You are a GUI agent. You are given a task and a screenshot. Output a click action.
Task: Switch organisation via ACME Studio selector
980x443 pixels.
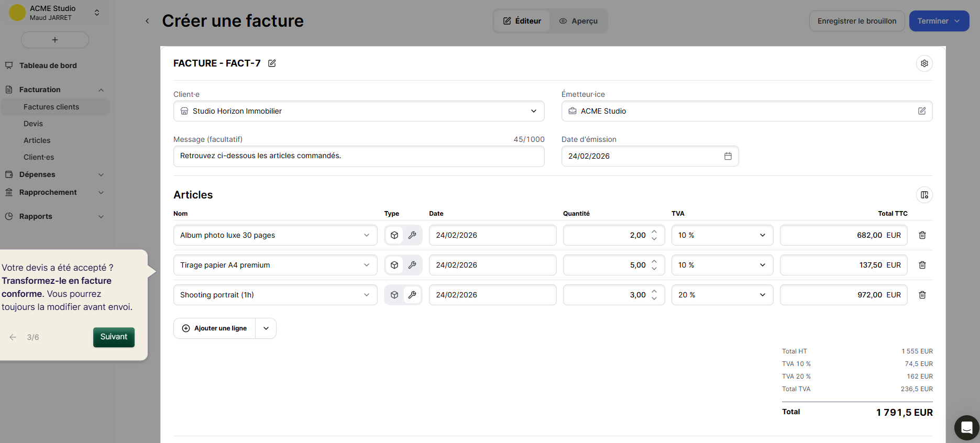pos(55,13)
